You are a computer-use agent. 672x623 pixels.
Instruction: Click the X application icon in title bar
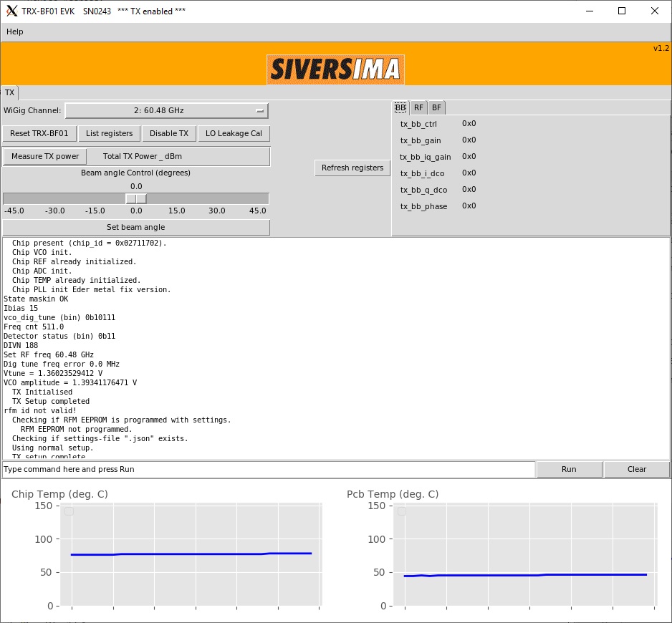click(11, 11)
